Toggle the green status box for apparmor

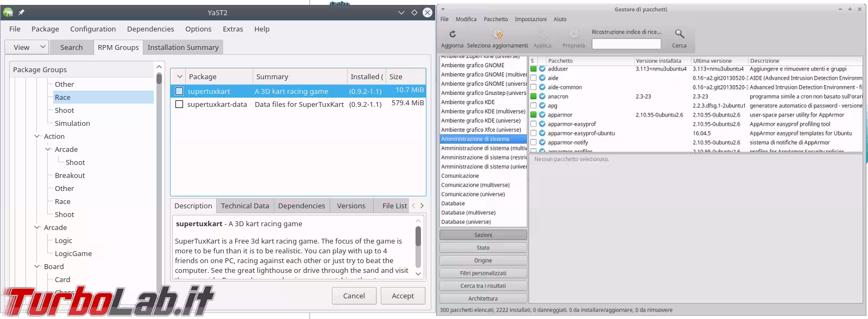click(x=533, y=115)
